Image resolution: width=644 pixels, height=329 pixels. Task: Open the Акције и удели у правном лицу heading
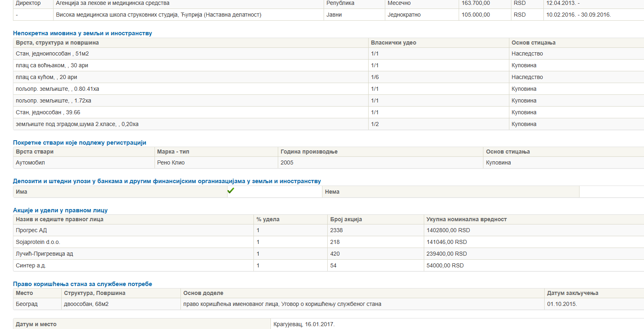point(60,210)
